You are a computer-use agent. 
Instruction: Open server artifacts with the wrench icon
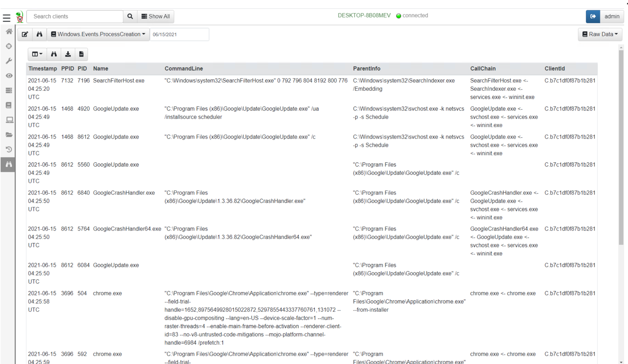click(x=8, y=61)
